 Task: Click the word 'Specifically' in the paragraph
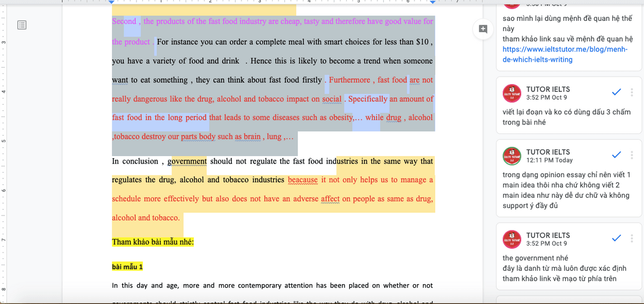coord(368,99)
